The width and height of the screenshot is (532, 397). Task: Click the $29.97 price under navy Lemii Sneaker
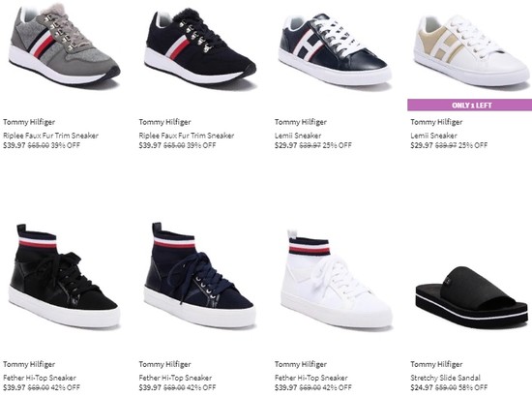click(x=285, y=145)
